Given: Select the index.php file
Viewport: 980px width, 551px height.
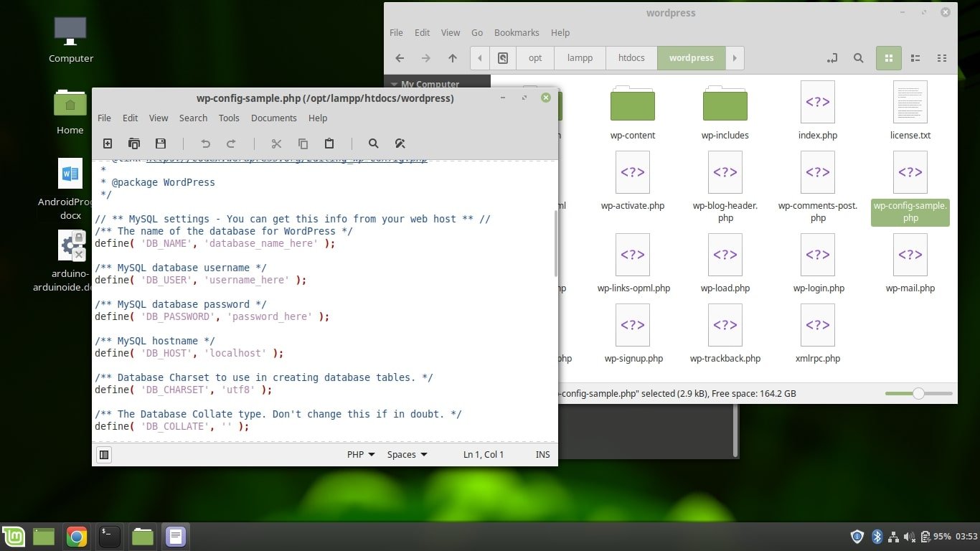Looking at the screenshot, I should coord(818,111).
